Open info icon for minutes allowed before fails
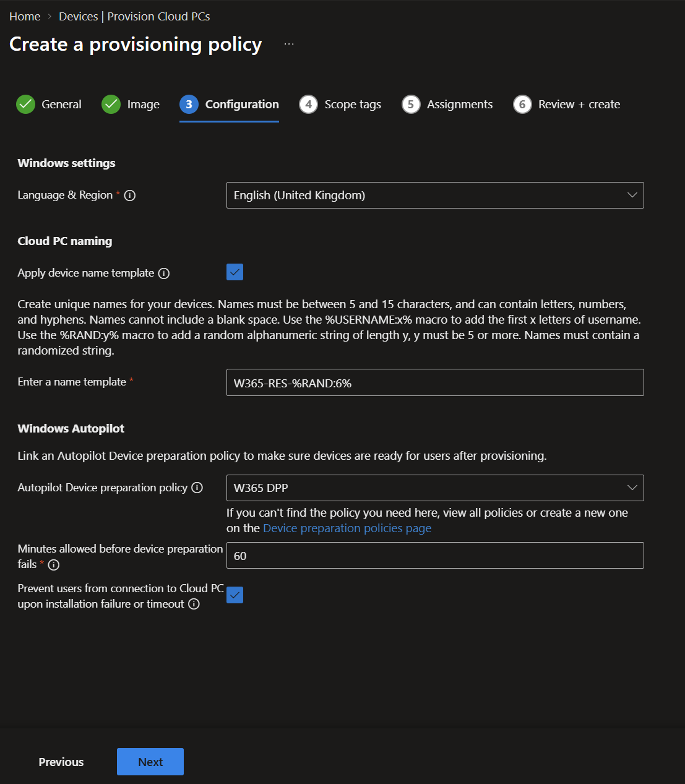The width and height of the screenshot is (685, 784). (54, 564)
